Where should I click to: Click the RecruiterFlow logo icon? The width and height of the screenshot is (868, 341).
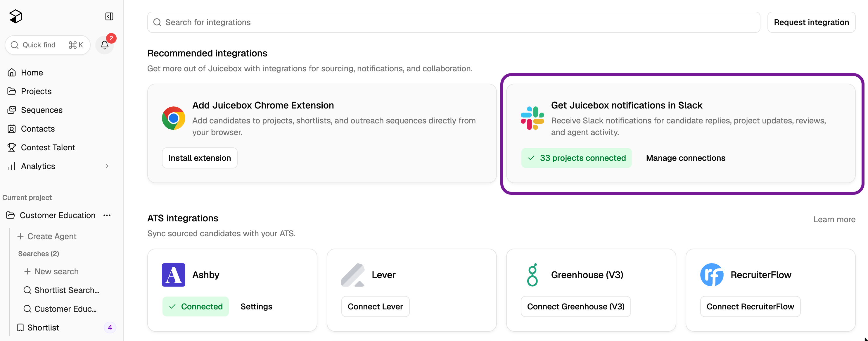(x=712, y=275)
